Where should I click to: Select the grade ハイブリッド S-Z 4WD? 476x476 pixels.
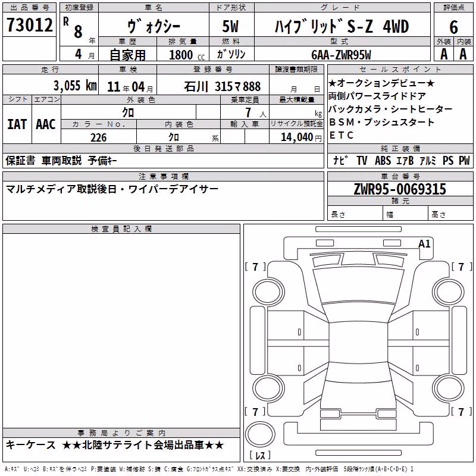tap(342, 26)
